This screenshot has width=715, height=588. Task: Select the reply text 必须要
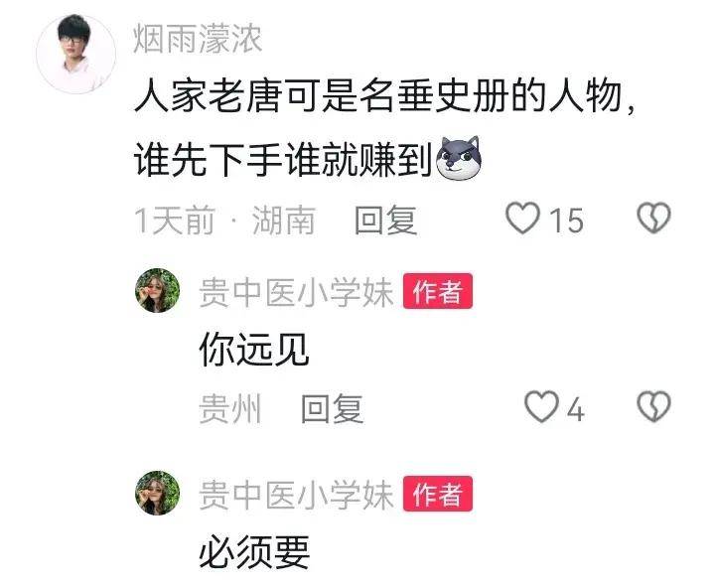point(254,552)
